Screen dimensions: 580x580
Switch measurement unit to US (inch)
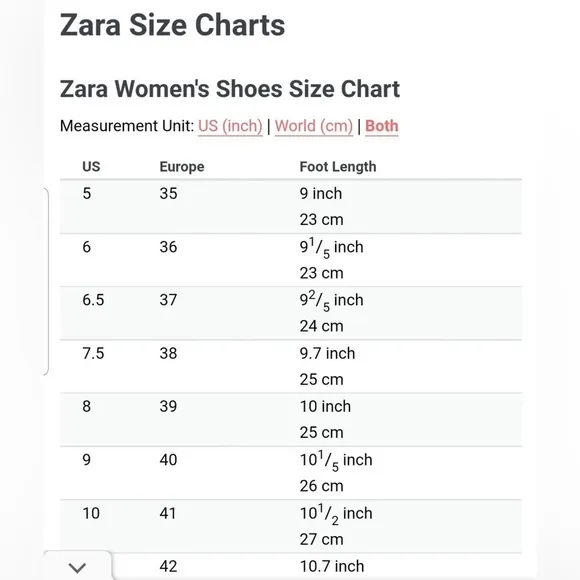(230, 126)
